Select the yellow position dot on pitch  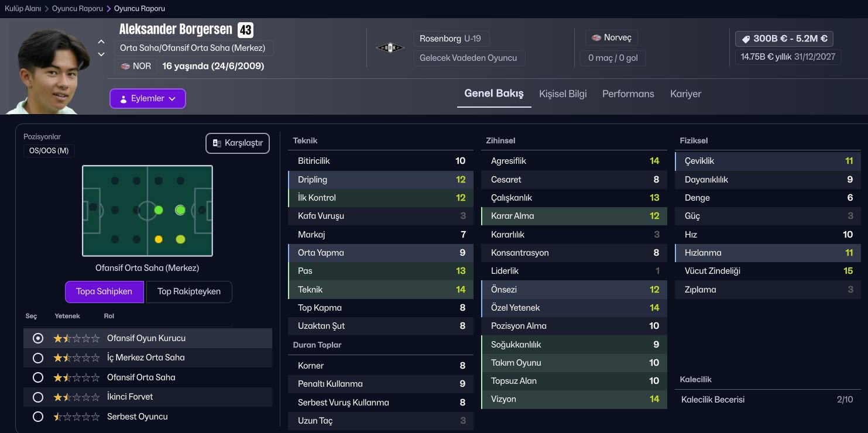click(x=158, y=239)
